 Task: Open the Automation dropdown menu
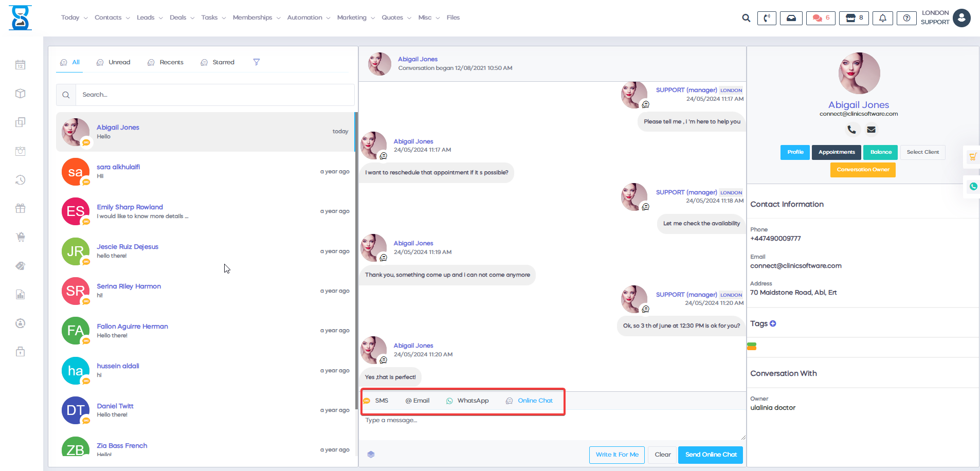point(308,17)
